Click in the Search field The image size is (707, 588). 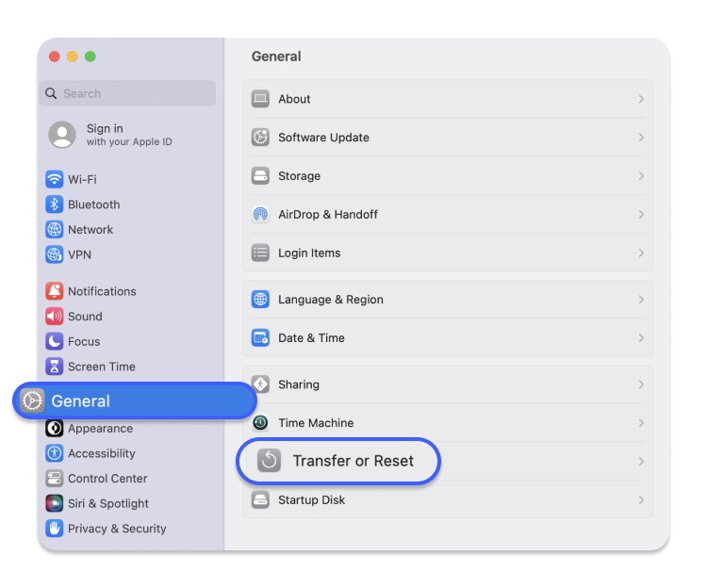click(x=127, y=93)
